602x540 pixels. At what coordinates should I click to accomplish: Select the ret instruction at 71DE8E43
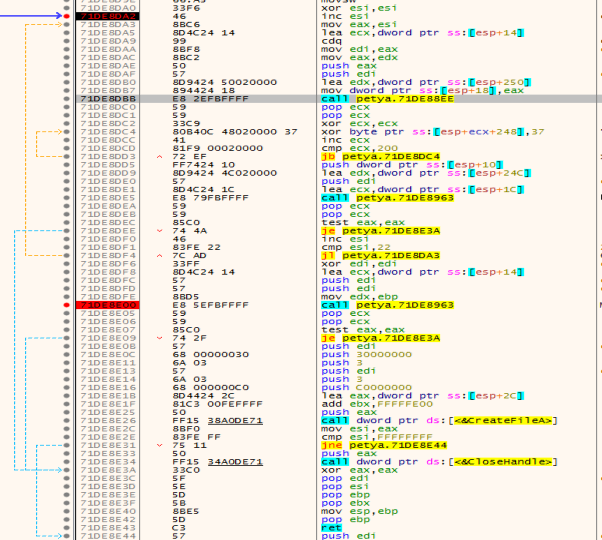coord(331,528)
